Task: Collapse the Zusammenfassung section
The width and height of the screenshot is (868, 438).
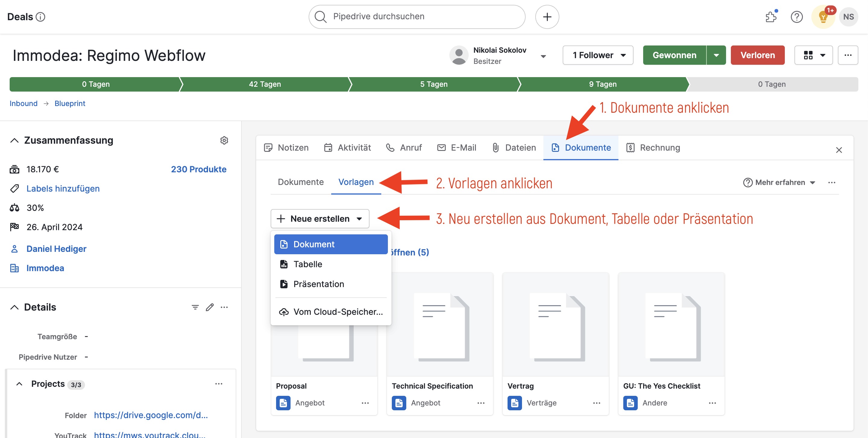Action: (x=14, y=140)
